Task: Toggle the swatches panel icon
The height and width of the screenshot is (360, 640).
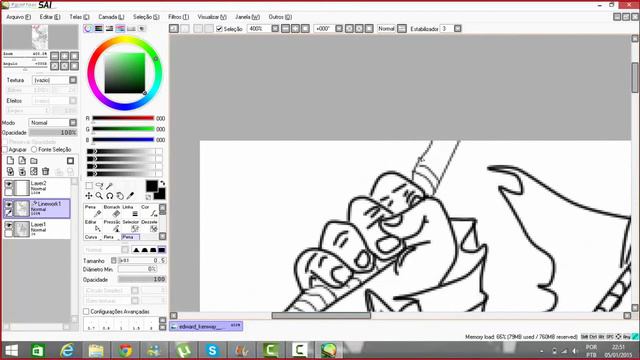Action: [x=131, y=29]
